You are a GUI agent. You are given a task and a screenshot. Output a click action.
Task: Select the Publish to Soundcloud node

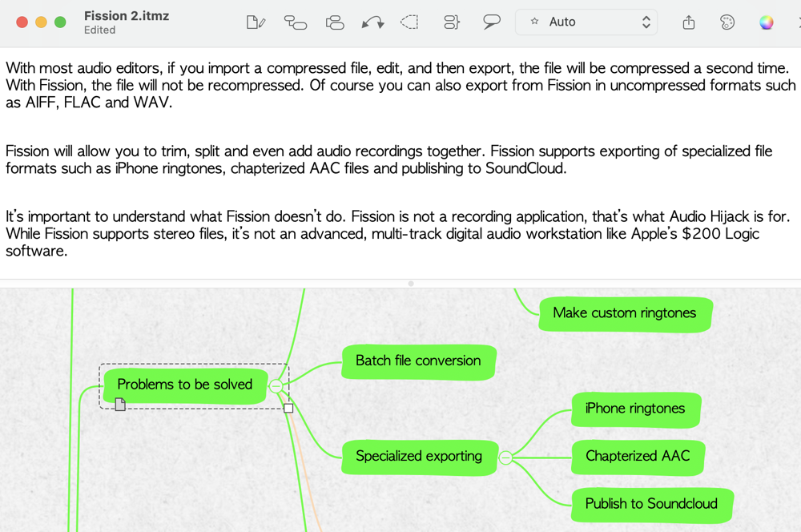(651, 504)
